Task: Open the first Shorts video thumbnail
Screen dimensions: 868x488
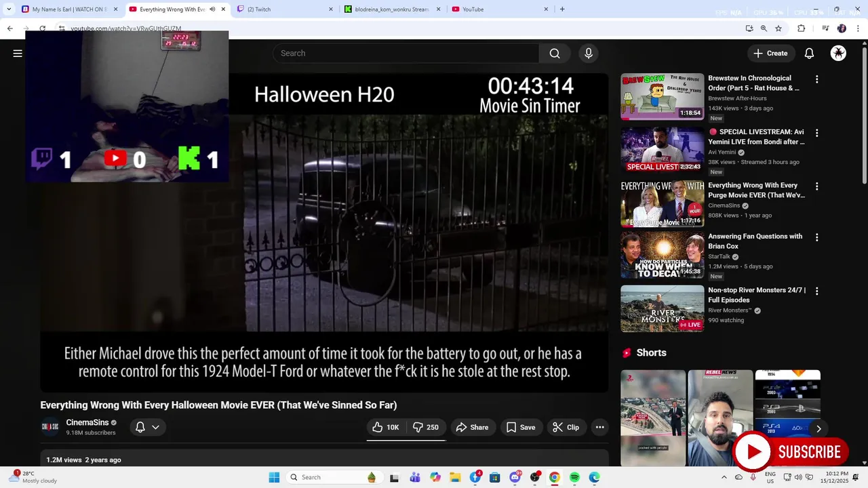Action: (653, 418)
